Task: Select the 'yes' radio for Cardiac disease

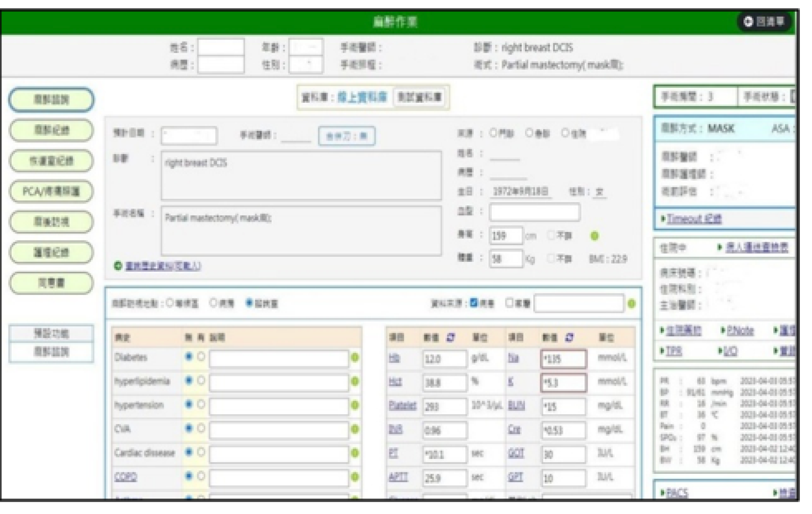Action: point(201,452)
